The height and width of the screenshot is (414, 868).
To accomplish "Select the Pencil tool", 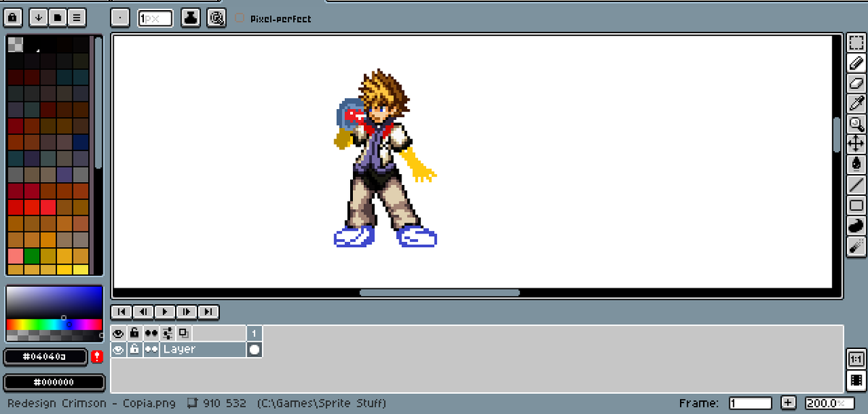I will (856, 63).
